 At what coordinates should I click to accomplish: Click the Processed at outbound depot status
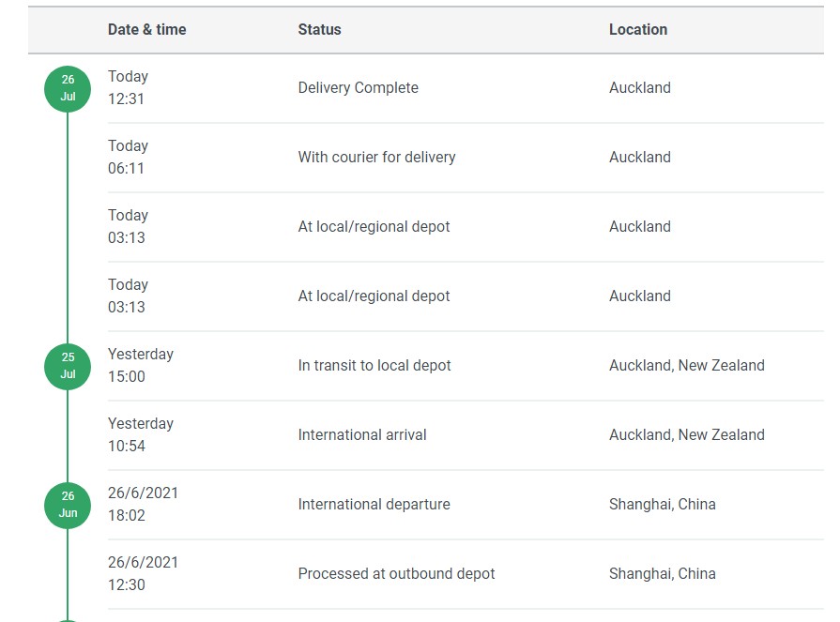[396, 574]
